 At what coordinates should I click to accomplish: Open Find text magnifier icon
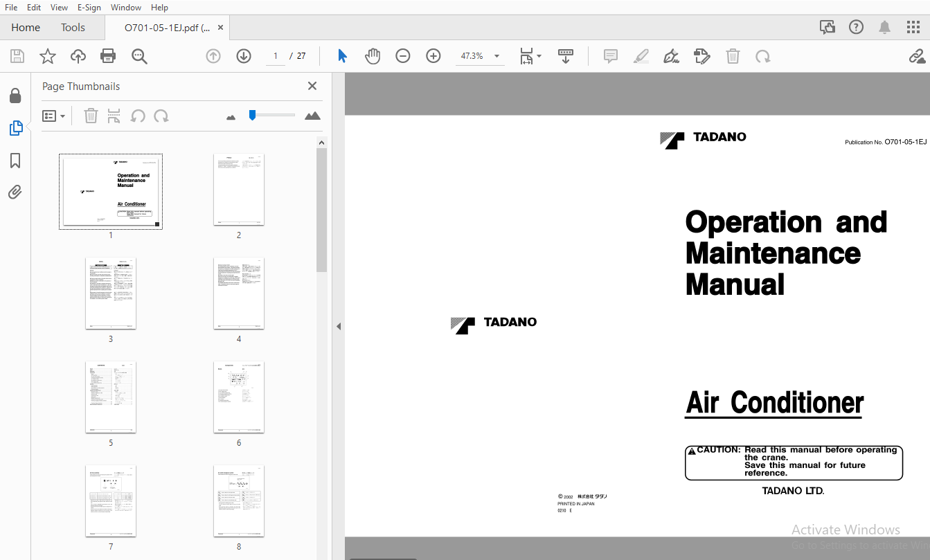pos(139,56)
